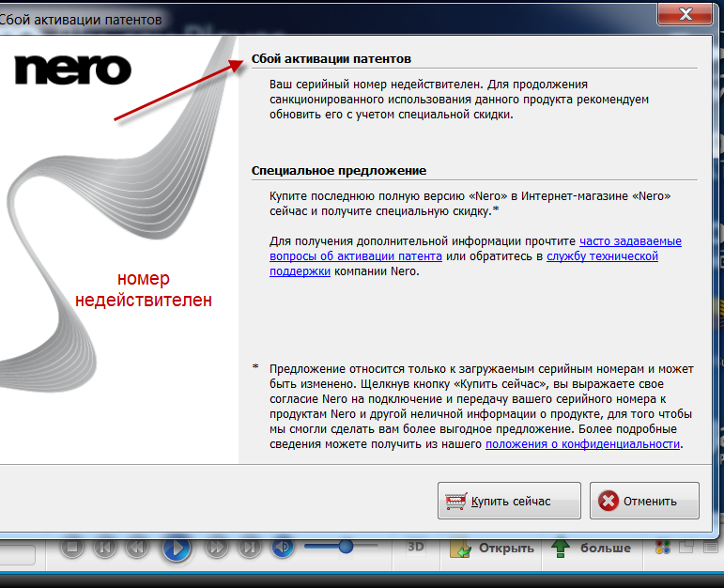The width and height of the screenshot is (724, 588).
Task: Click the colored dots icon in the player
Action: click(663, 548)
